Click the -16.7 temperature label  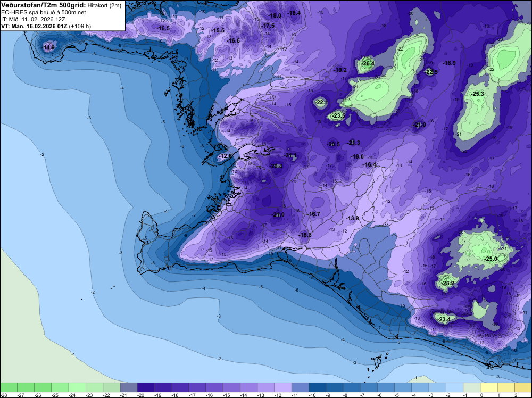click(x=314, y=214)
